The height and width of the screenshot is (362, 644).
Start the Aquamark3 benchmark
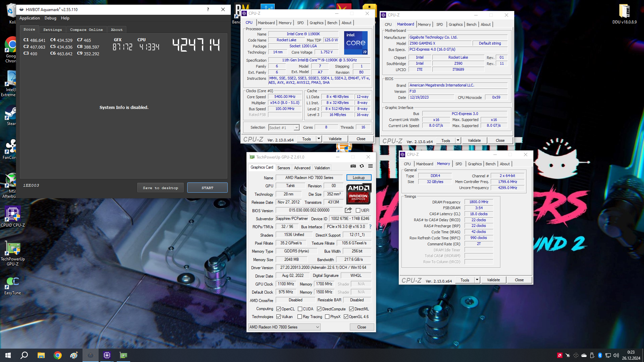207,188
